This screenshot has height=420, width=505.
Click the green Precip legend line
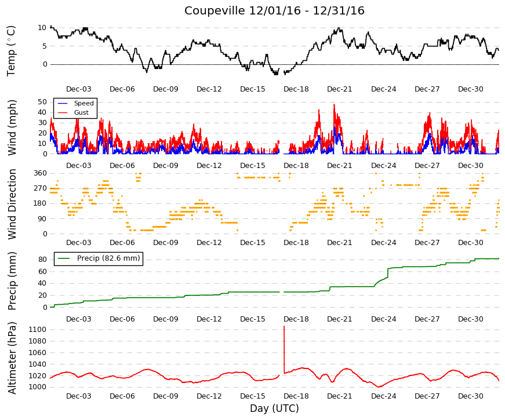[x=64, y=258]
